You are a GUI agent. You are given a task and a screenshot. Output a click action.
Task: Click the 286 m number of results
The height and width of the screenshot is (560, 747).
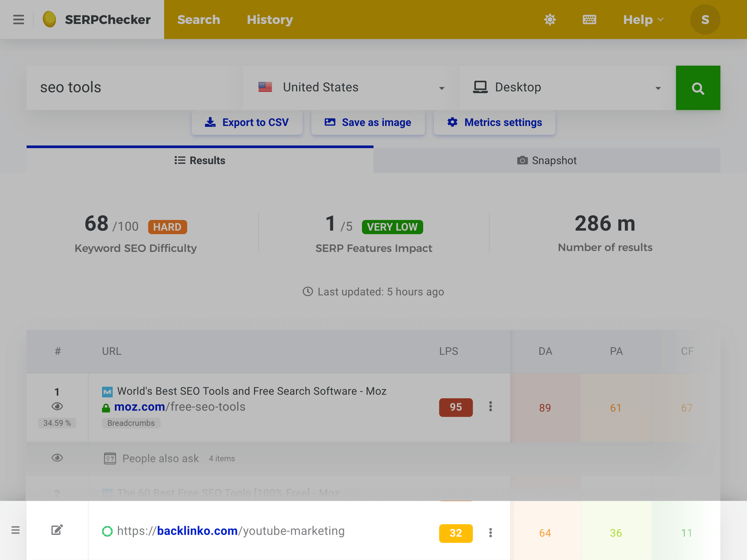pyautogui.click(x=605, y=223)
